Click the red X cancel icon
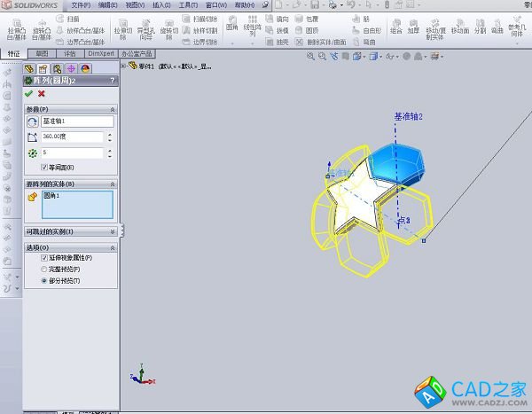Image resolution: width=532 pixels, height=414 pixels. 42,93
